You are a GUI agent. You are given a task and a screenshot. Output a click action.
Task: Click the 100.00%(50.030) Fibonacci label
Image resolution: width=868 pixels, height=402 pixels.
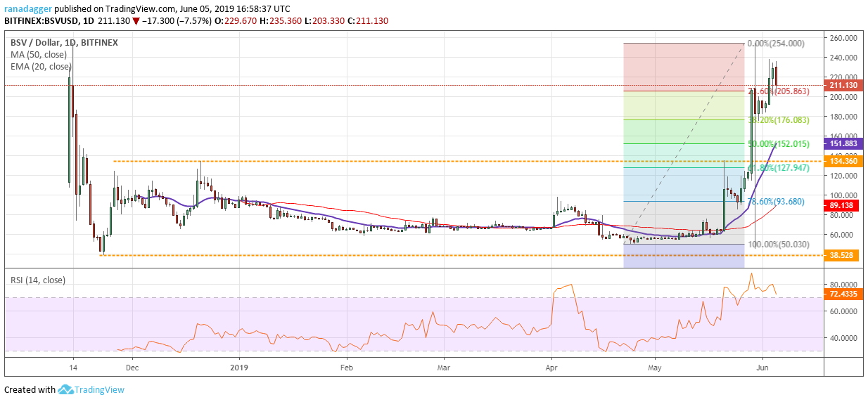click(x=778, y=245)
